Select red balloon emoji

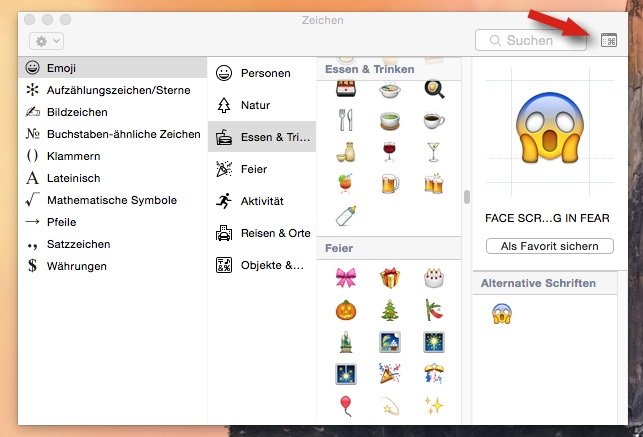[x=346, y=406]
